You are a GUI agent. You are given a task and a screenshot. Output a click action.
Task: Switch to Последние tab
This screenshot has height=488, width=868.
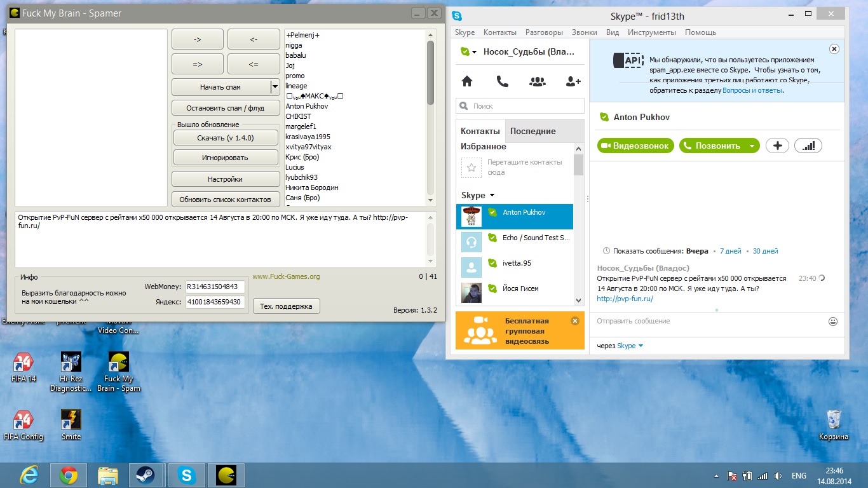tap(533, 131)
